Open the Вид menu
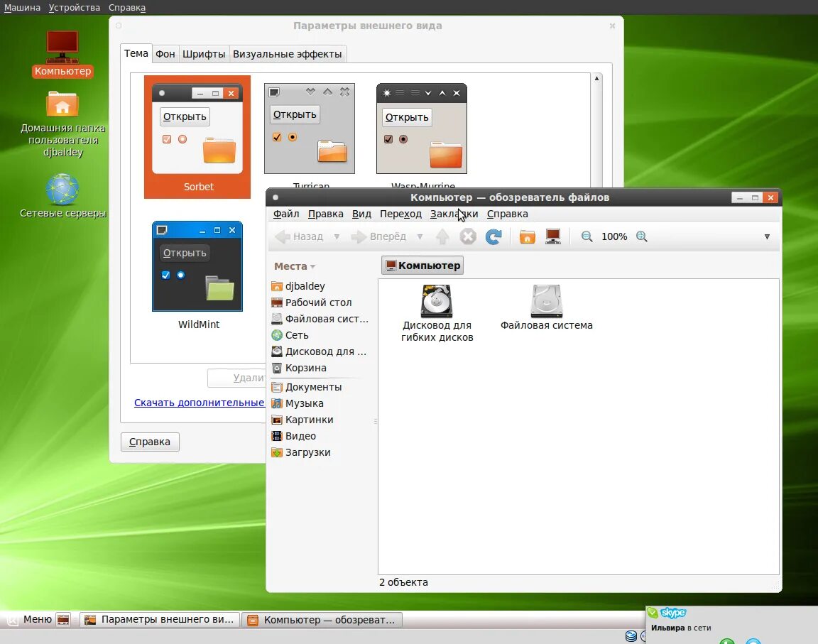The height and width of the screenshot is (644, 818). 361,214
